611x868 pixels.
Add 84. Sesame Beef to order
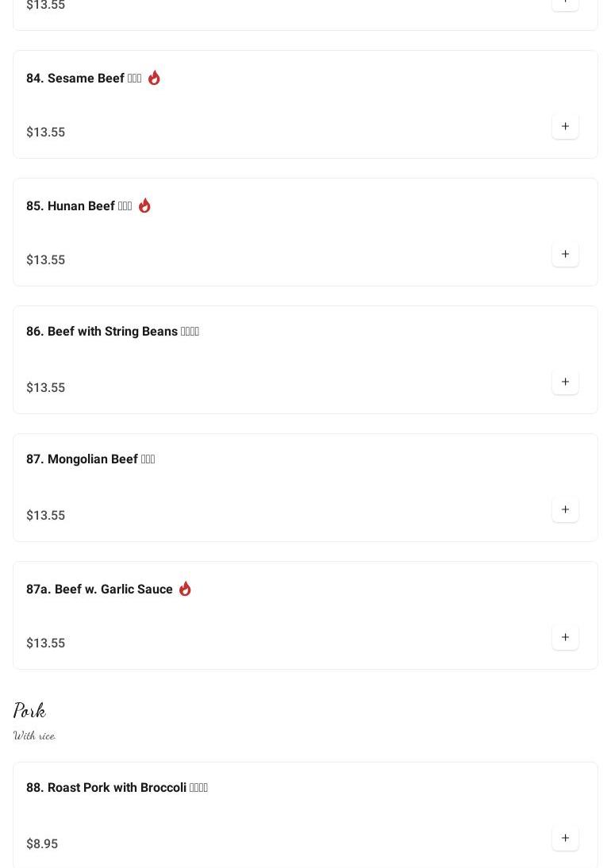tap(565, 126)
